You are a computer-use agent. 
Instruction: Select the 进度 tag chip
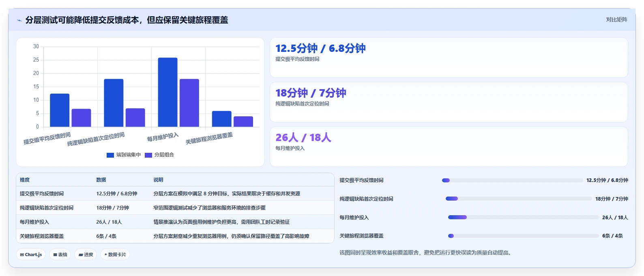(86, 255)
